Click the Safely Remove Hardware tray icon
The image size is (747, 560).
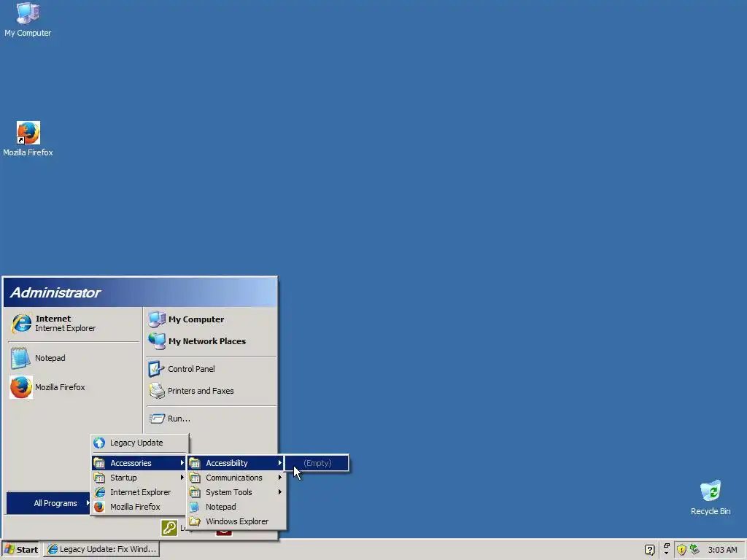click(x=694, y=550)
